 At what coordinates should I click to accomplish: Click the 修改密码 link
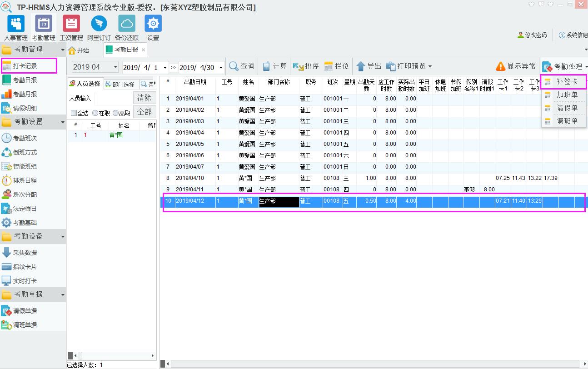tap(532, 35)
